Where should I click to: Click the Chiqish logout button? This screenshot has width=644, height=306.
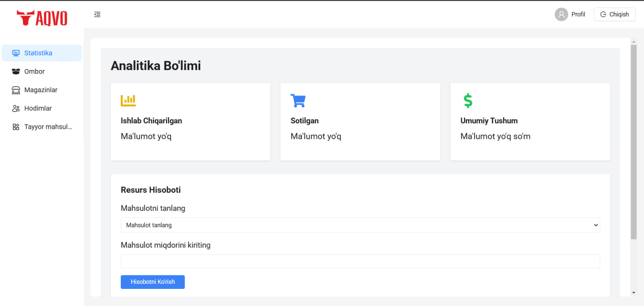[x=614, y=14]
